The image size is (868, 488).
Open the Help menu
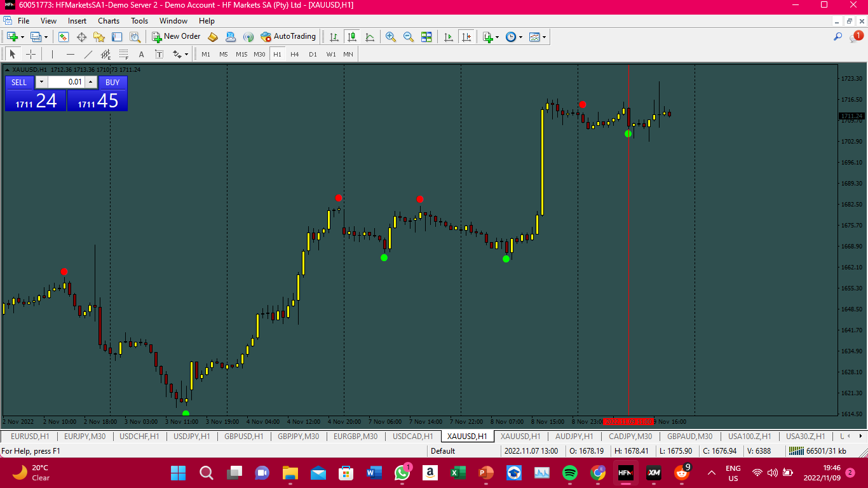[x=207, y=21]
